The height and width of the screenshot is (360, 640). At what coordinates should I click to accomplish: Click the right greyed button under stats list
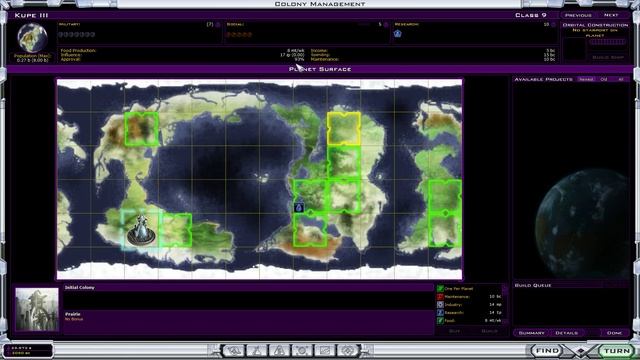(489, 331)
